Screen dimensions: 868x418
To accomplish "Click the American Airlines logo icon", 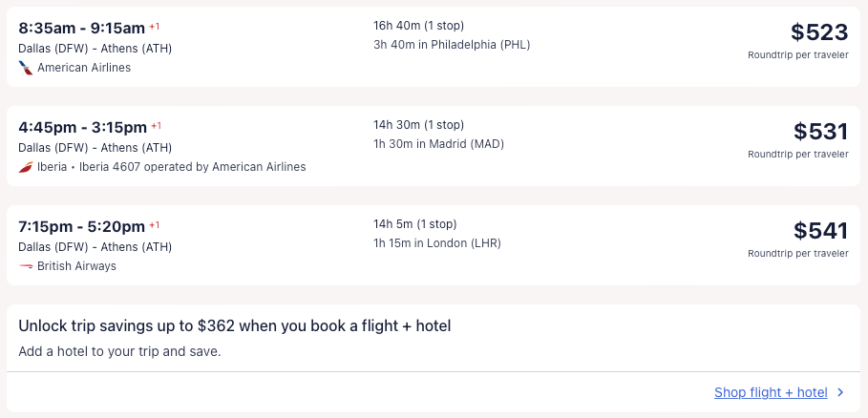I will [26, 68].
